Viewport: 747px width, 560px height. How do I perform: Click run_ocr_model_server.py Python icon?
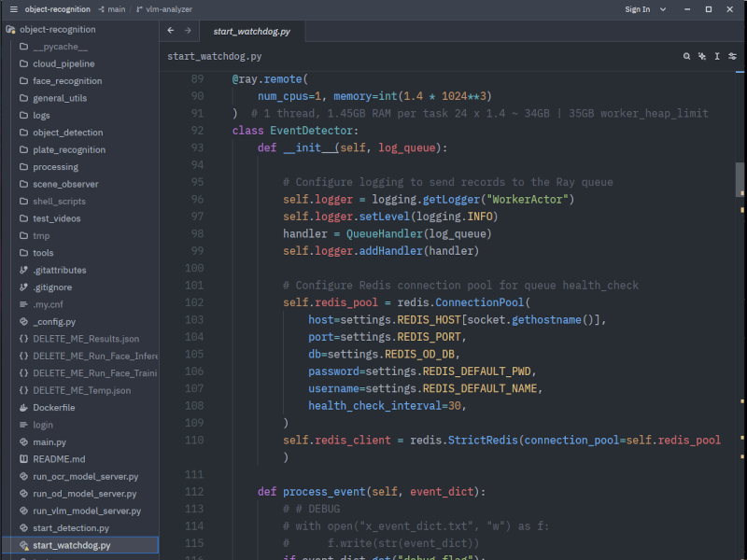[23, 476]
